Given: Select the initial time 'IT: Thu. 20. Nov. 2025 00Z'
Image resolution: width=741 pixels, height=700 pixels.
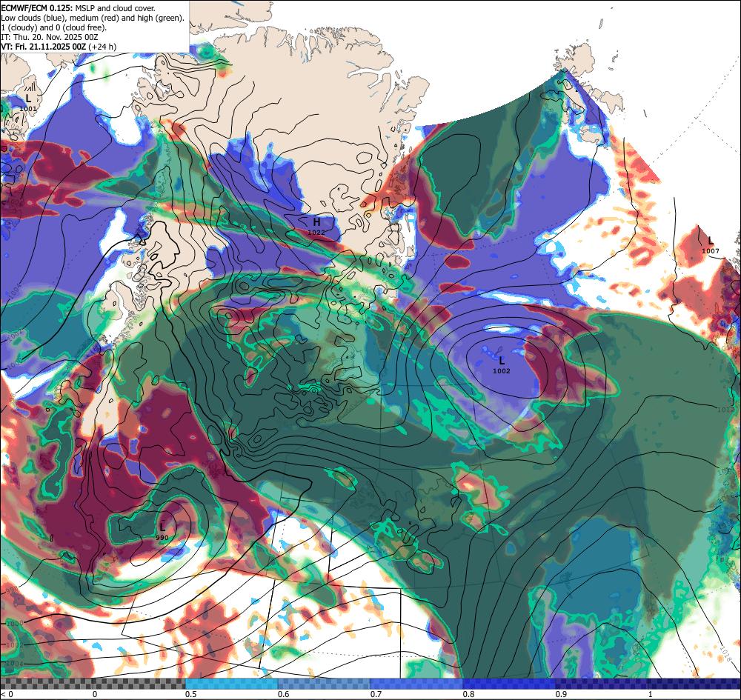Looking at the screenshot, I should pos(50,37).
